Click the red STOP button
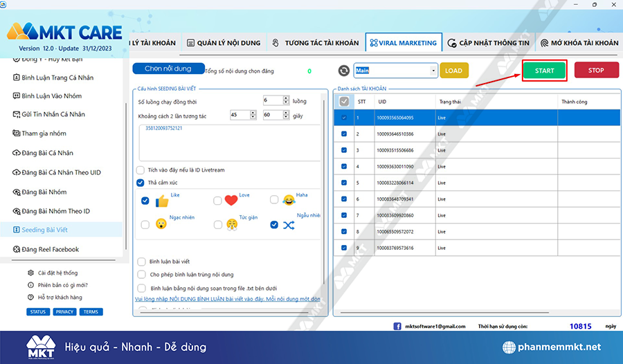 click(596, 71)
